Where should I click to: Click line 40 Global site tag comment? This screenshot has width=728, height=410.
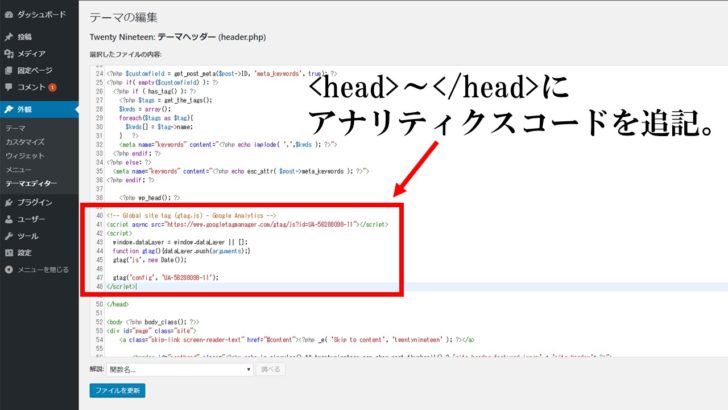pyautogui.click(x=191, y=215)
